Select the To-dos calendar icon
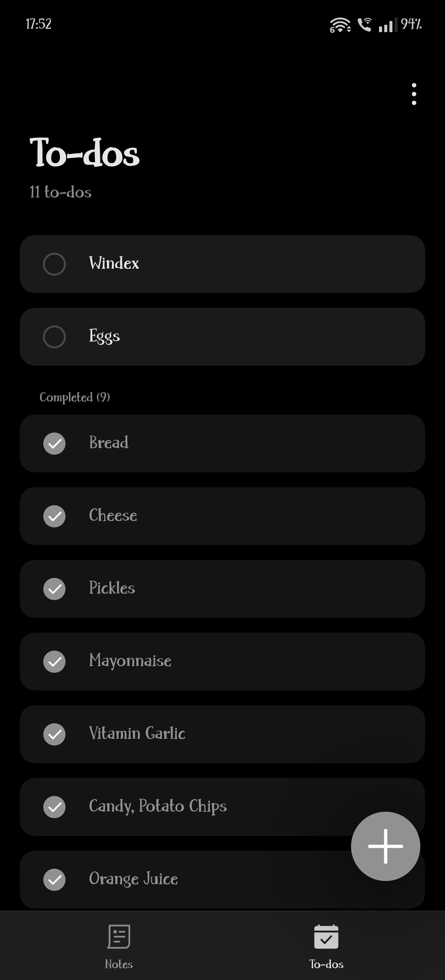Screen dimensions: 445x980 coord(326,936)
